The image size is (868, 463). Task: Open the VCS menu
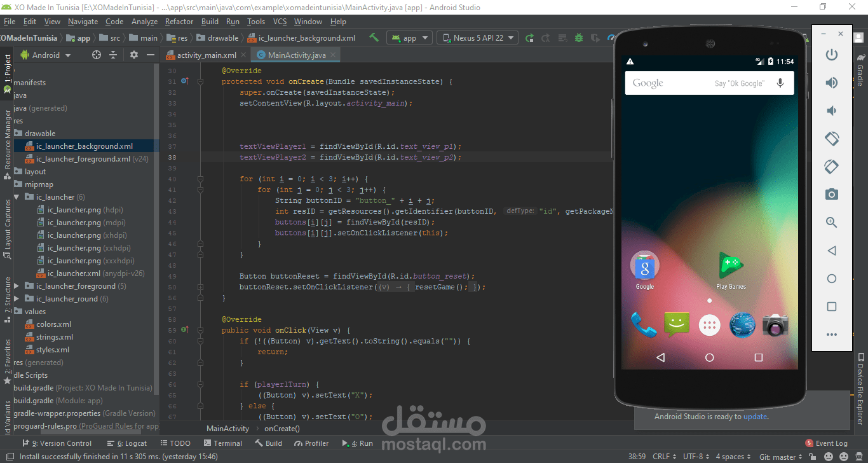pyautogui.click(x=280, y=22)
